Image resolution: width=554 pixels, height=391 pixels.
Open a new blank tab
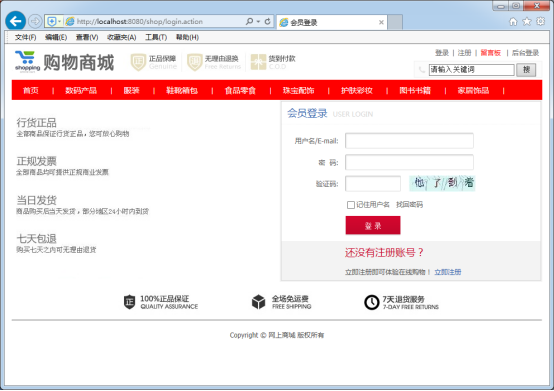(395, 22)
